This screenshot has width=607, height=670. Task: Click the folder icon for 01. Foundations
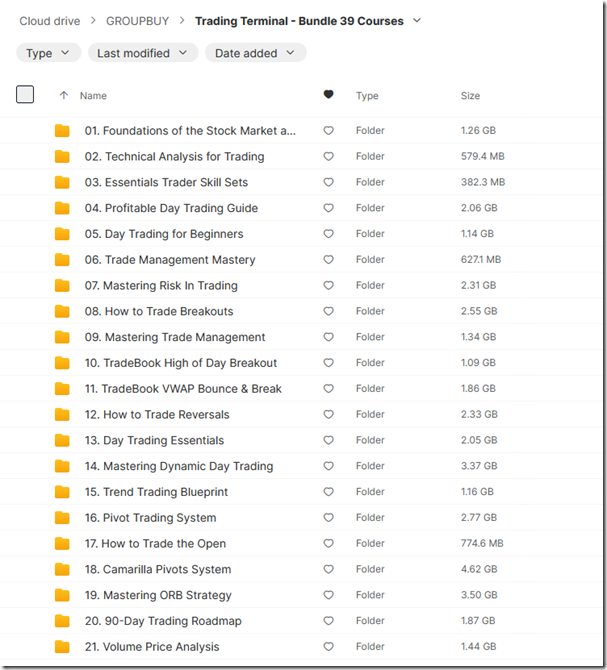[x=62, y=131]
